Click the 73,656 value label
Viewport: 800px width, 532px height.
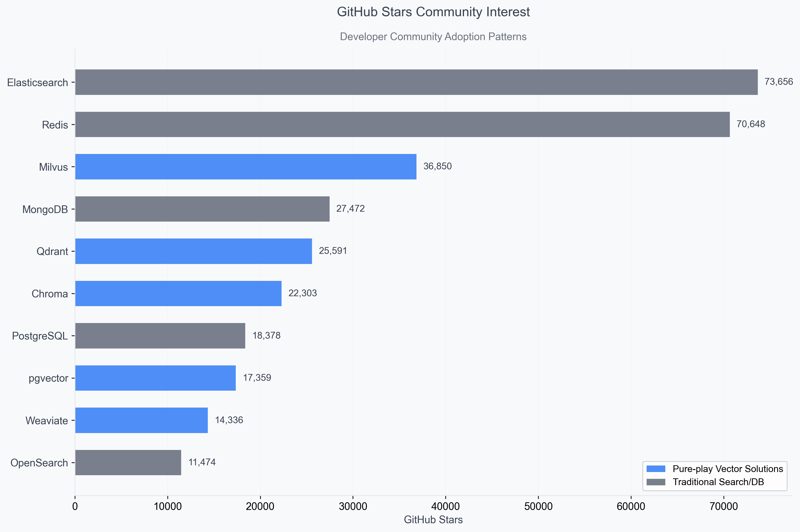click(779, 82)
